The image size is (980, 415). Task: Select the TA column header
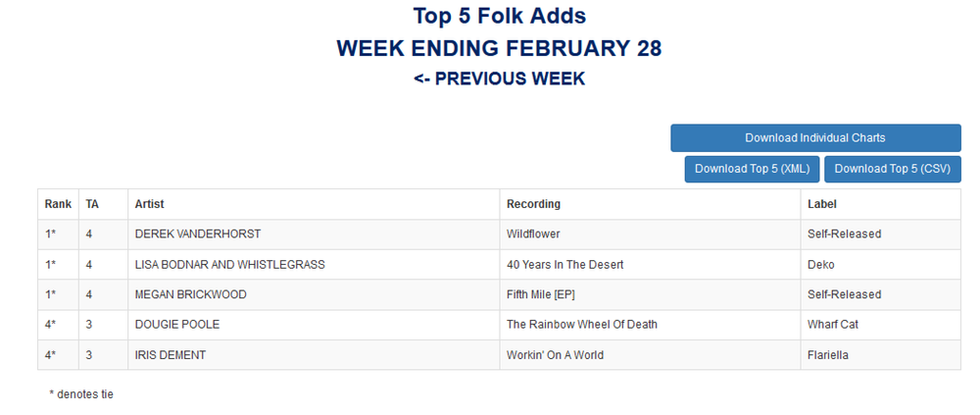103,204
